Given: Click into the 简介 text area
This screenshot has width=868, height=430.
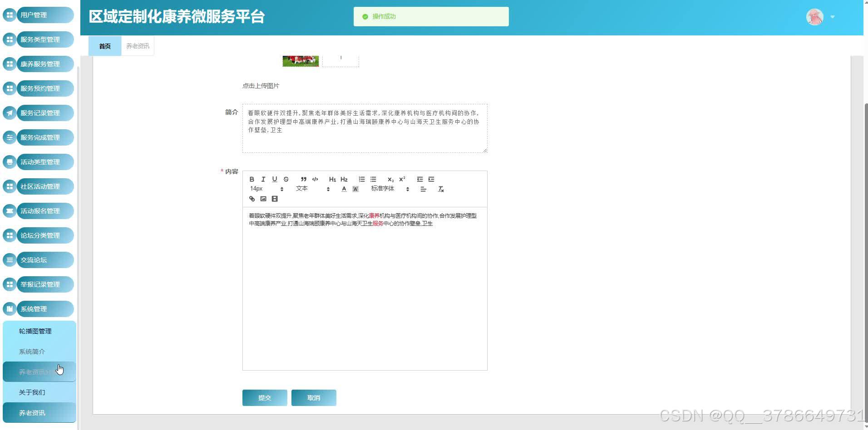Looking at the screenshot, I should (x=365, y=128).
